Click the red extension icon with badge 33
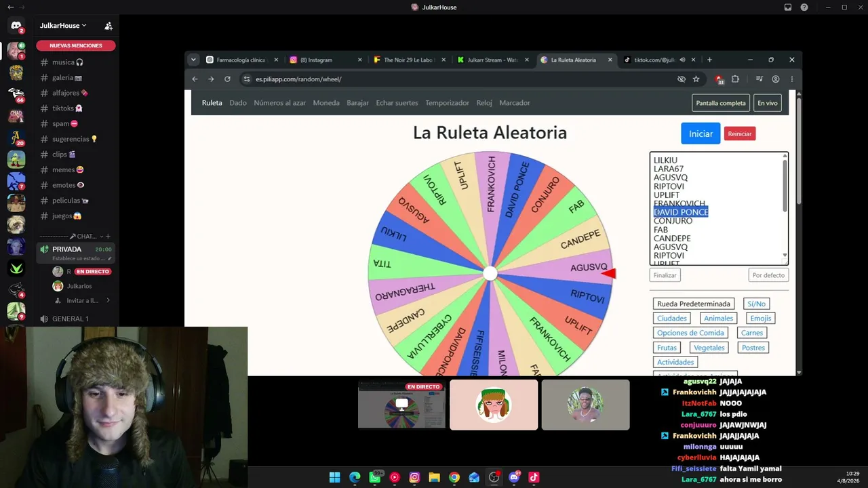 coord(719,79)
